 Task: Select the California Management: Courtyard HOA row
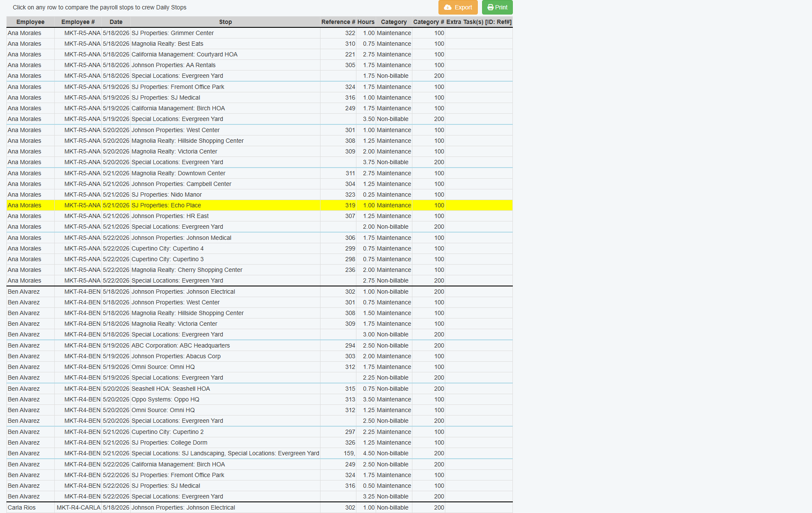pos(259,54)
